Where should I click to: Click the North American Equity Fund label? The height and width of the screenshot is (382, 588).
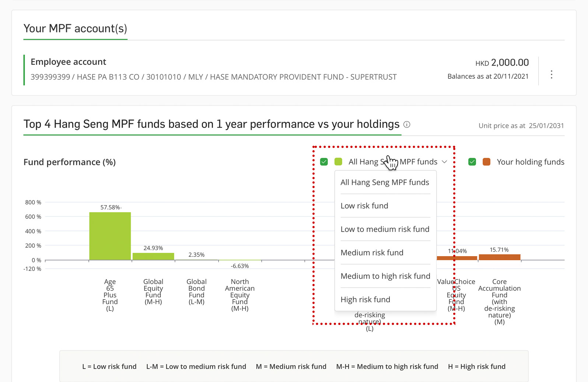[240, 295]
